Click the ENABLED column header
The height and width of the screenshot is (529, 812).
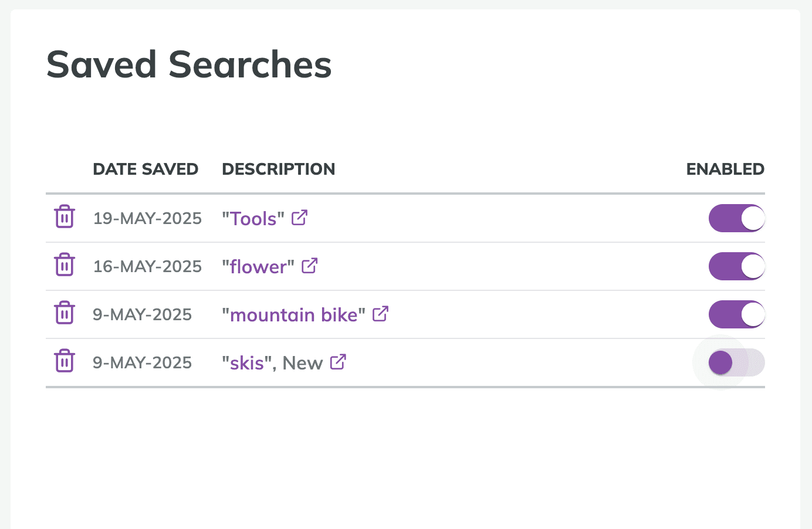(725, 169)
